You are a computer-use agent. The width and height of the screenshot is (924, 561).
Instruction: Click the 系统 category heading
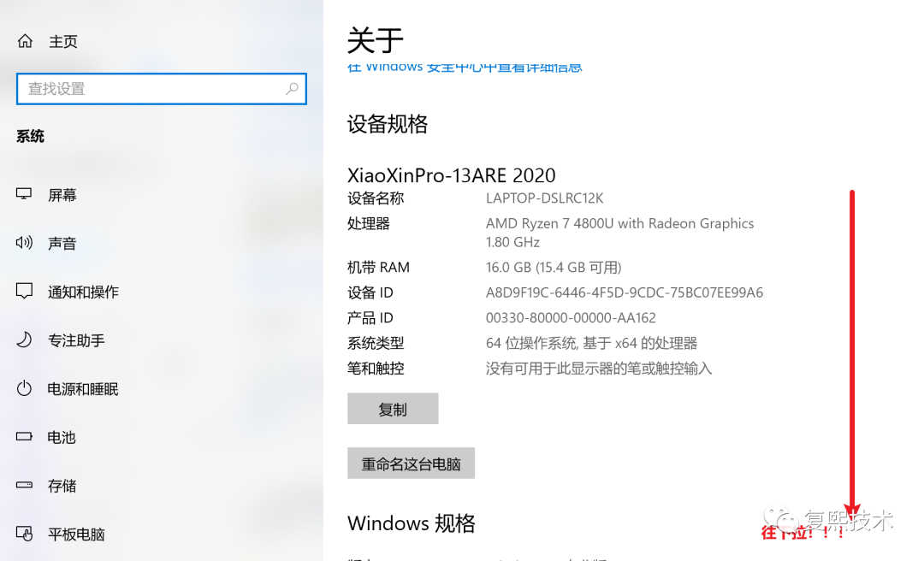click(x=30, y=137)
